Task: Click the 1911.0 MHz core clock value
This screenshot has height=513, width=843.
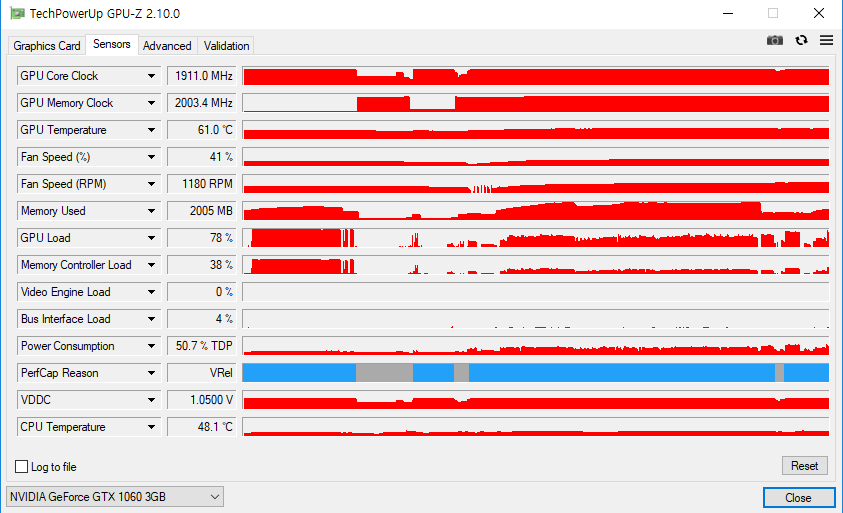Action: (202, 76)
